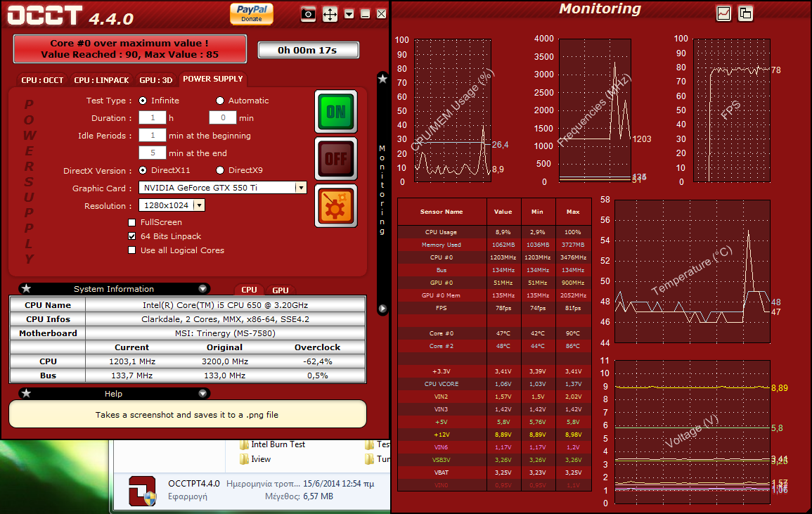The image size is (812, 514).
Task: Click OCCTPT4.4.0 application icon in Explorer
Action: [x=143, y=490]
